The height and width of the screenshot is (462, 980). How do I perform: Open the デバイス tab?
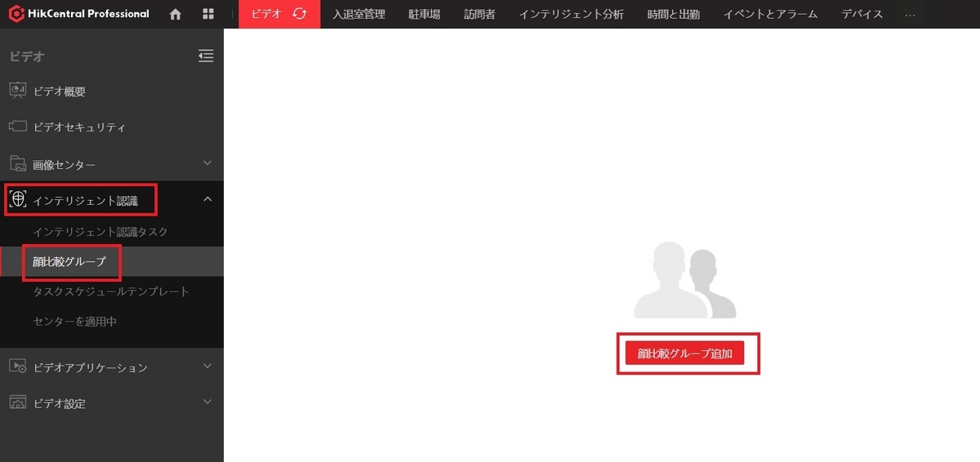(x=862, y=14)
